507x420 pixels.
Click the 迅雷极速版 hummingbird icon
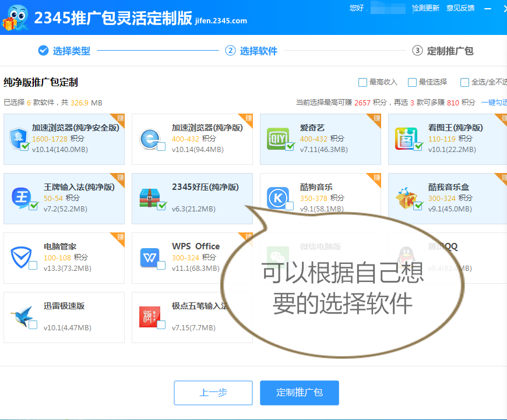[x=22, y=316]
